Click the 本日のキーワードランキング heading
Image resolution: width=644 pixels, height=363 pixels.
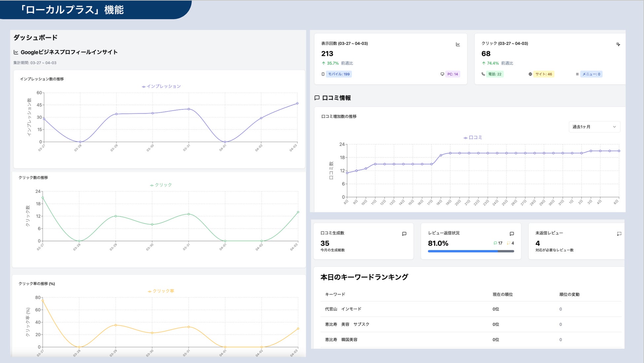[364, 277]
